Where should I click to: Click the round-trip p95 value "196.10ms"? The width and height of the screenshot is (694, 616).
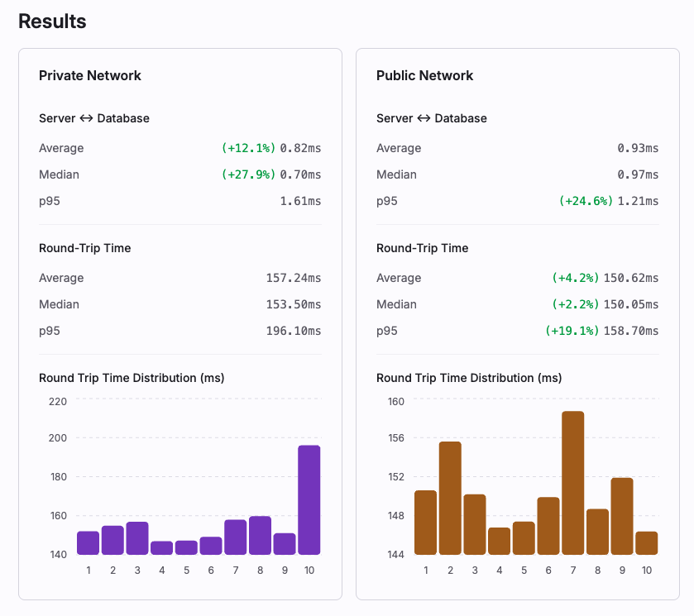[294, 331]
